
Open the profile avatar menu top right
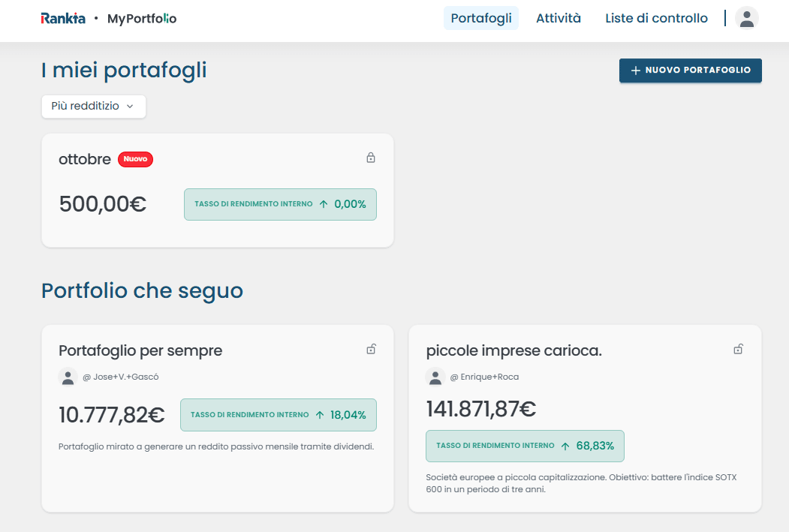(747, 17)
